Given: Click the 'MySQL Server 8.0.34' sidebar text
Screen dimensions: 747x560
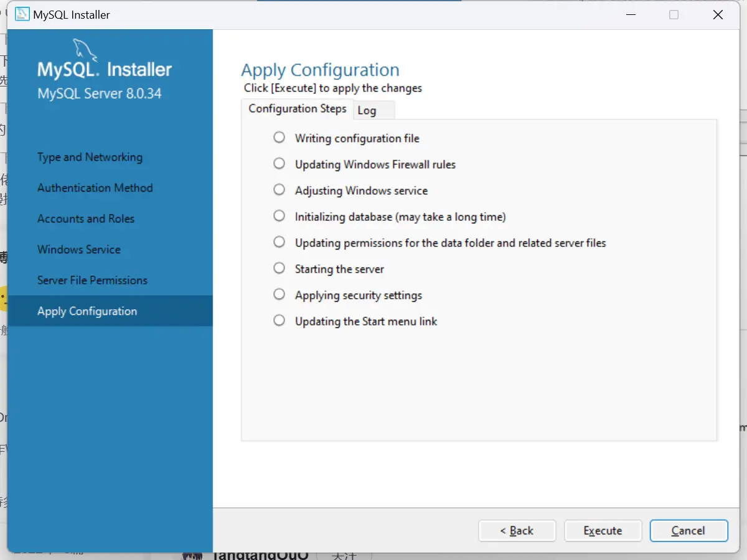Looking at the screenshot, I should click(x=100, y=94).
